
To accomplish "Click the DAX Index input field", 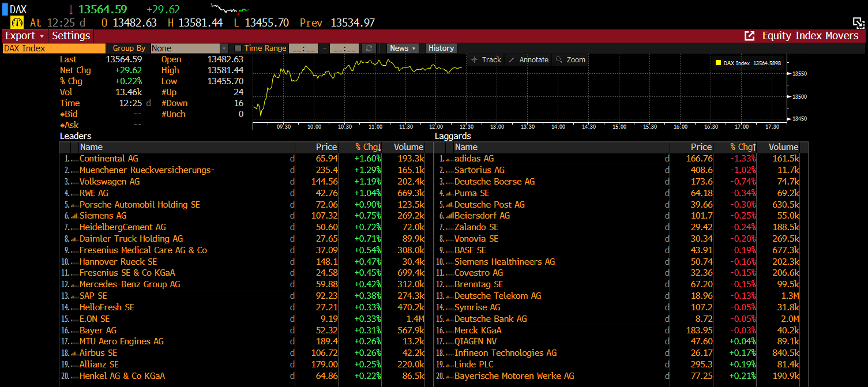I will [x=54, y=48].
